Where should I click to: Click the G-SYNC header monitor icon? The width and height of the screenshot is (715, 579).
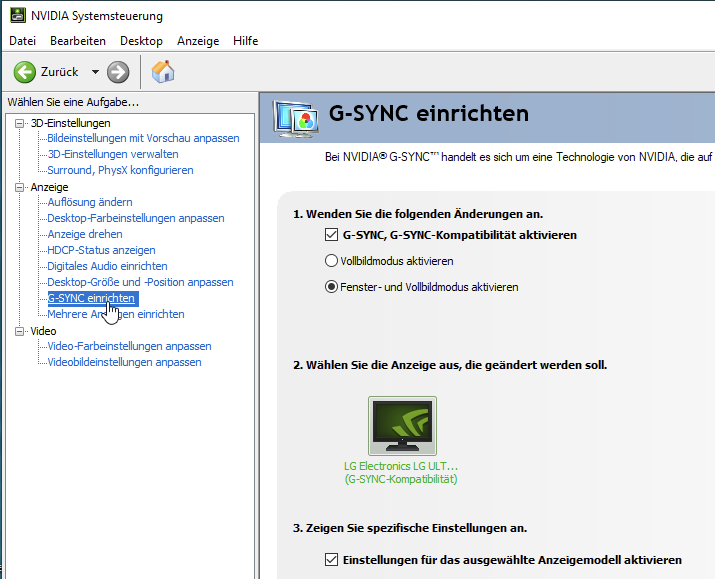click(x=295, y=119)
